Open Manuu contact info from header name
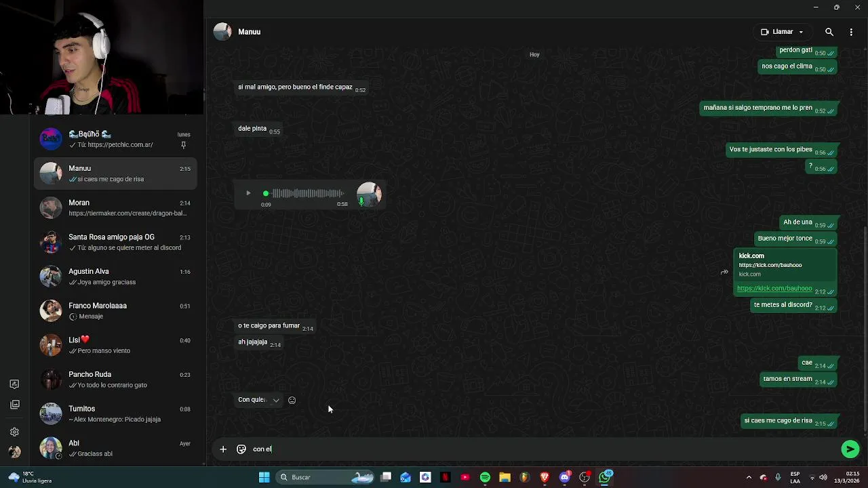Image resolution: width=868 pixels, height=488 pixels. 250,32
